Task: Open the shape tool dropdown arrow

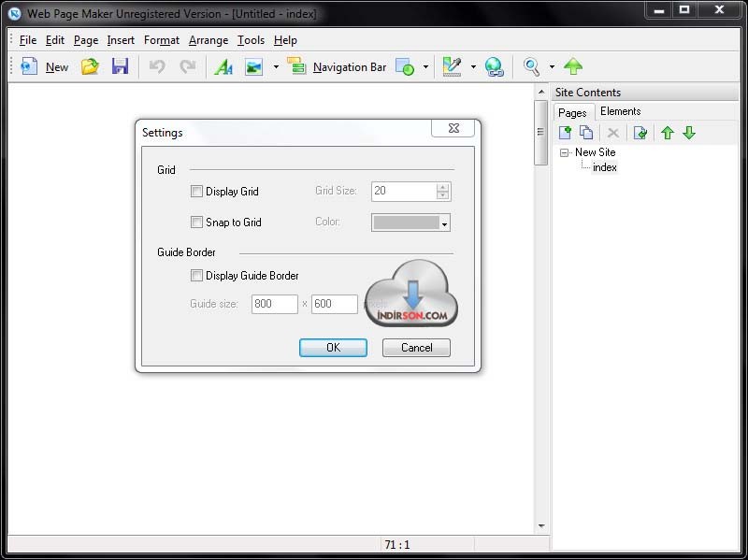Action: tap(425, 66)
